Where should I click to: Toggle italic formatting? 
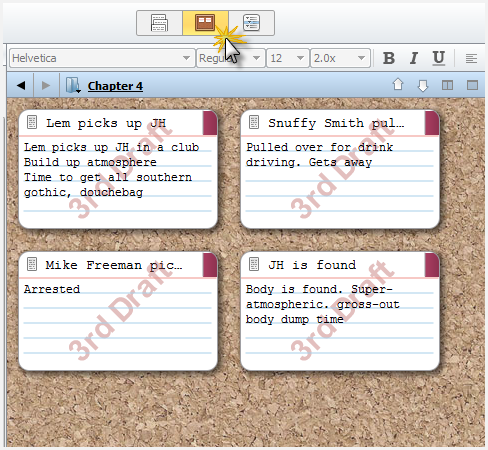point(414,58)
